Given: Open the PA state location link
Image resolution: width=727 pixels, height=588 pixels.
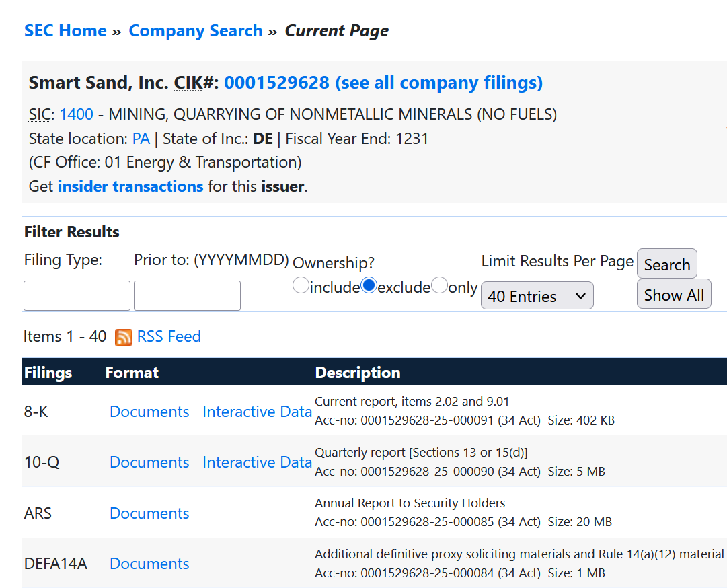Looking at the screenshot, I should 141,139.
